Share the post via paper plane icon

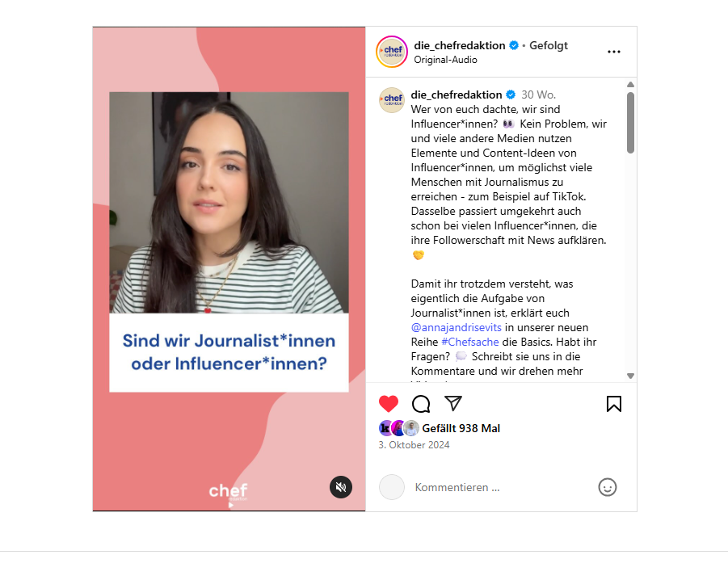(x=452, y=403)
